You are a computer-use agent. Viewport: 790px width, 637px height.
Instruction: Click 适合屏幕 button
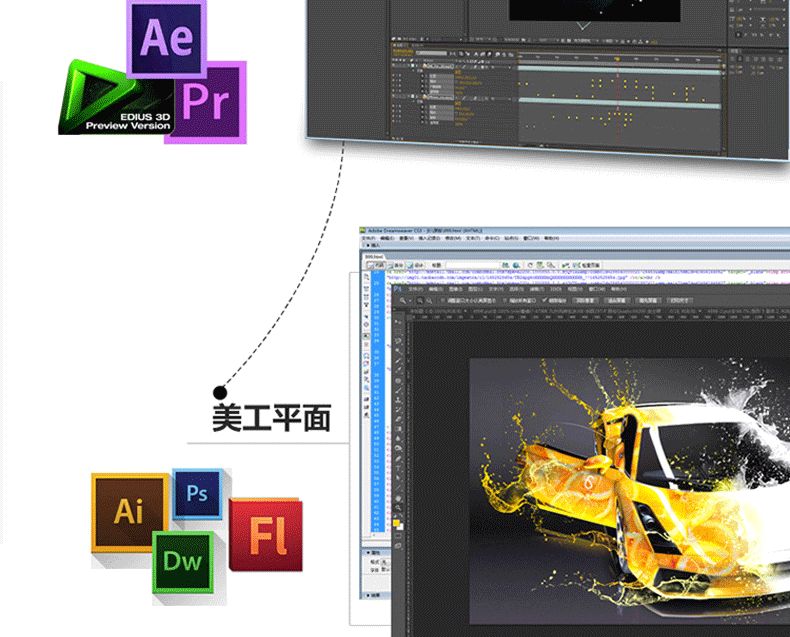point(617,300)
